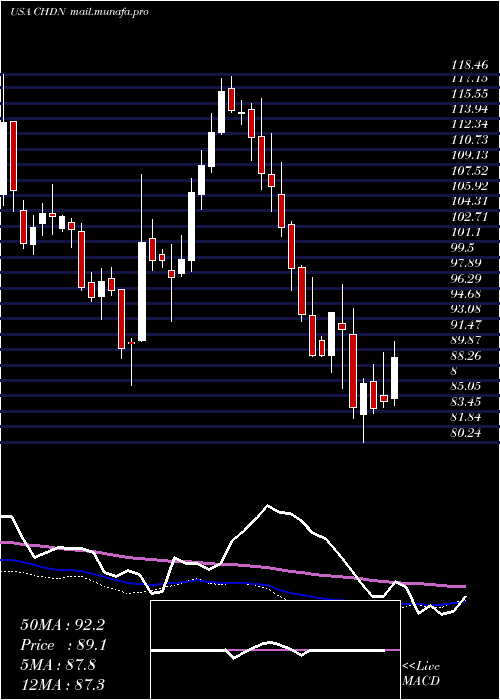Select the 83.45 price axis label
500x700 pixels.
point(466,401)
